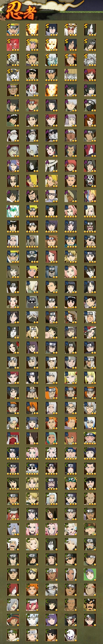Choose the S-rank white ringed-mask ninja

click(x=13, y=60)
